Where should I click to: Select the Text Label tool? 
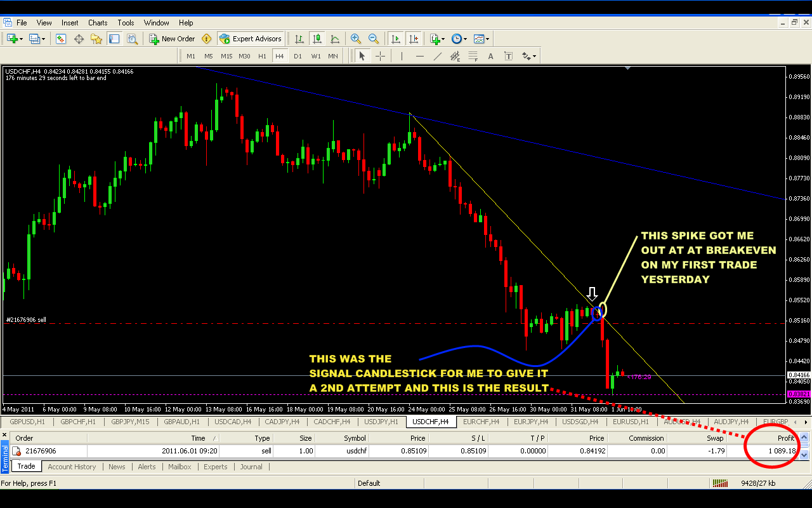coord(508,56)
